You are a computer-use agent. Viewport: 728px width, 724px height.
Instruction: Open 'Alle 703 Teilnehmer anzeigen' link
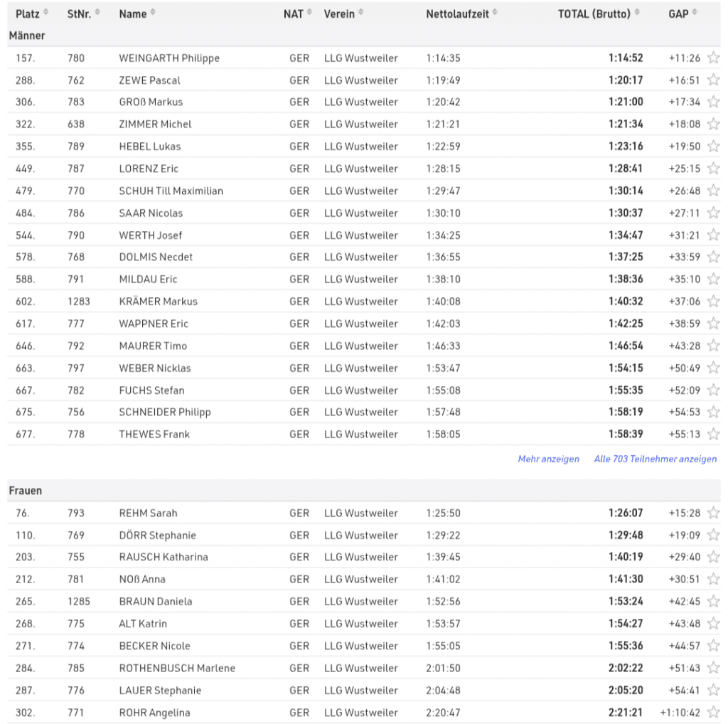655,459
